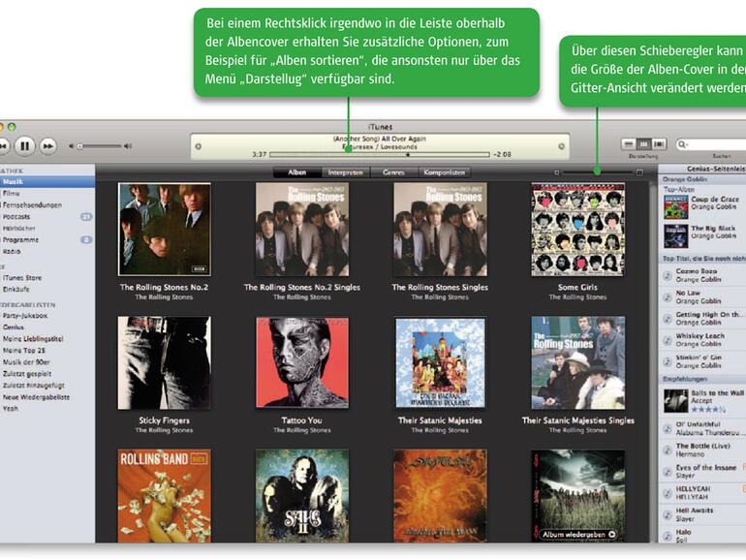Image resolution: width=746 pixels, height=560 pixels.
Task: Select the Sahg II album cover
Action: [302, 496]
